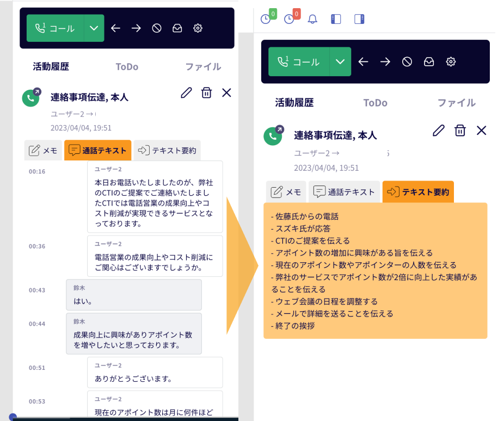Viewport: 504px width, 421px height.
Task: Click the block circle icon in right panel
Action: (407, 61)
